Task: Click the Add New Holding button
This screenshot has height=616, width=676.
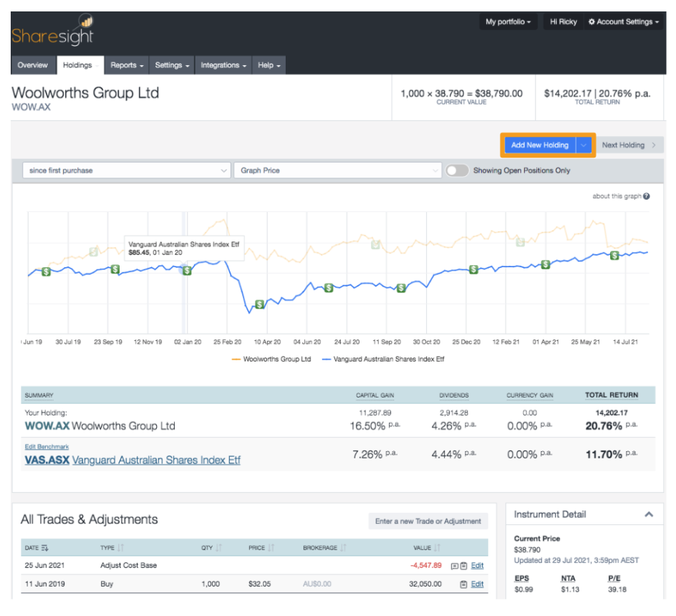Action: (540, 145)
